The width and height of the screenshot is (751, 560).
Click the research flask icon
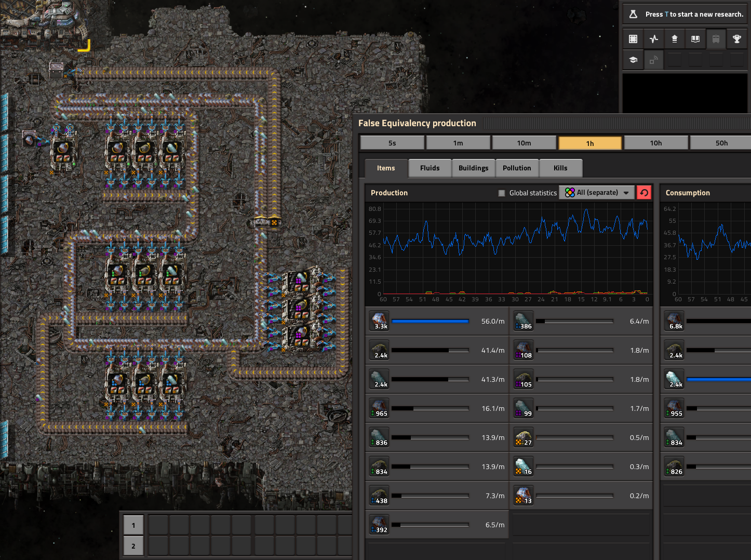coord(633,14)
